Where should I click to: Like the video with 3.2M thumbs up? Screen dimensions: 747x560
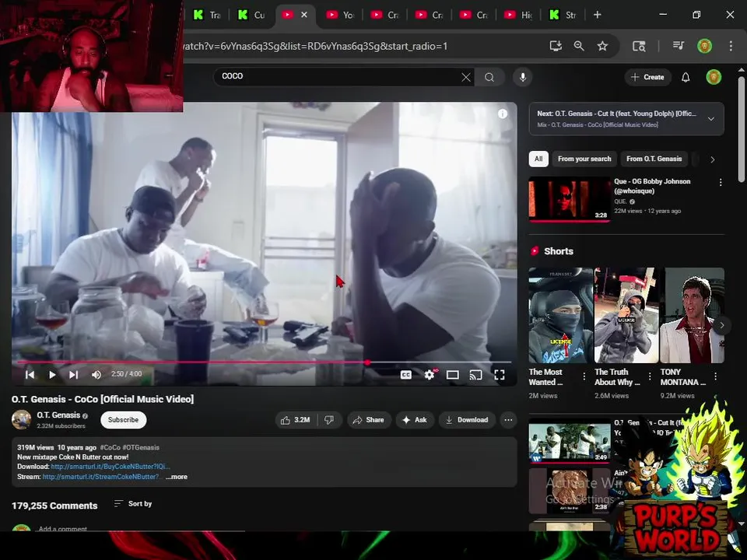[296, 420]
